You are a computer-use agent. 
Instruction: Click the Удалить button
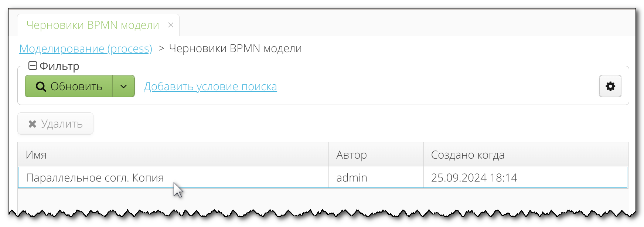click(55, 123)
